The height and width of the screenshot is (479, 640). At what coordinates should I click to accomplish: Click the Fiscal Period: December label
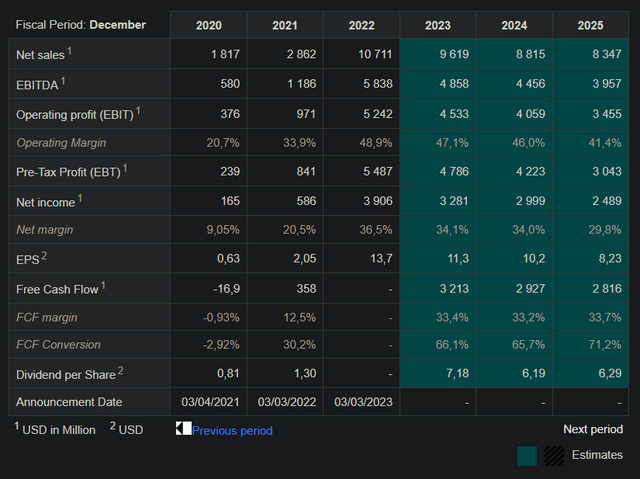point(80,24)
